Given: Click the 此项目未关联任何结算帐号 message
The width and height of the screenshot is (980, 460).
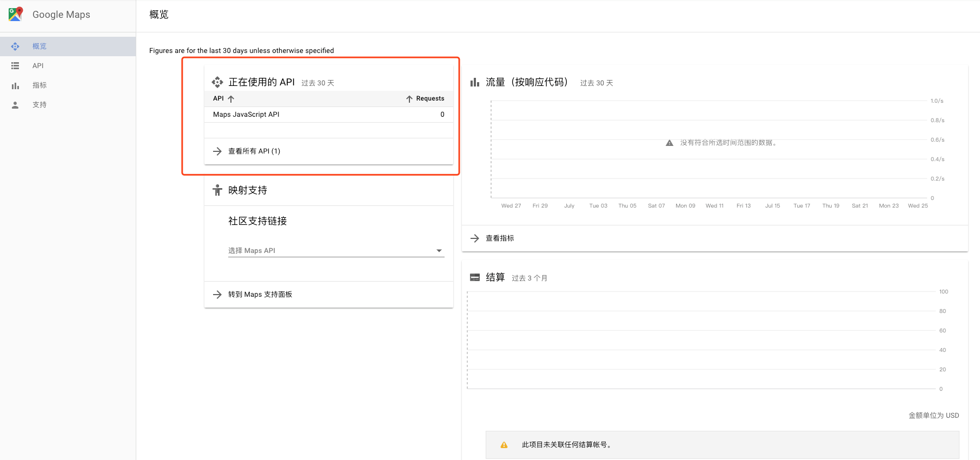Looking at the screenshot, I should pos(567,445).
